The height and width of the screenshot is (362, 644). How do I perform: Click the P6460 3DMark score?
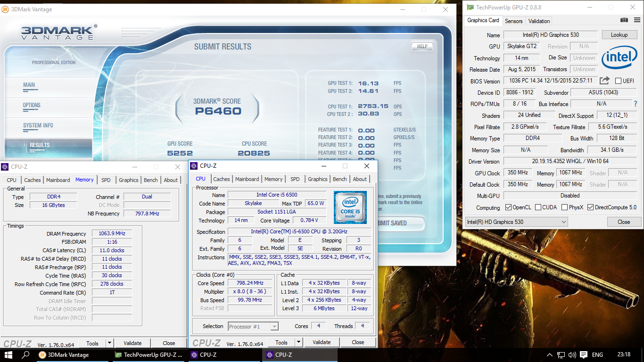tap(218, 112)
